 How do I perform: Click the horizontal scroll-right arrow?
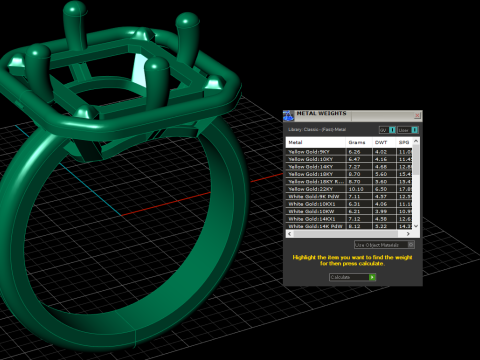[x=408, y=234]
